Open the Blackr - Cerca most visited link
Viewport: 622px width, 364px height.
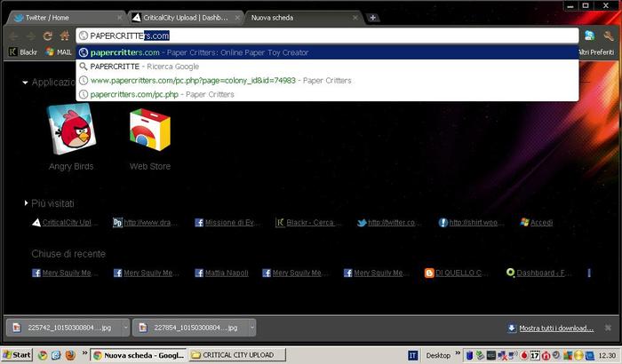click(x=308, y=223)
